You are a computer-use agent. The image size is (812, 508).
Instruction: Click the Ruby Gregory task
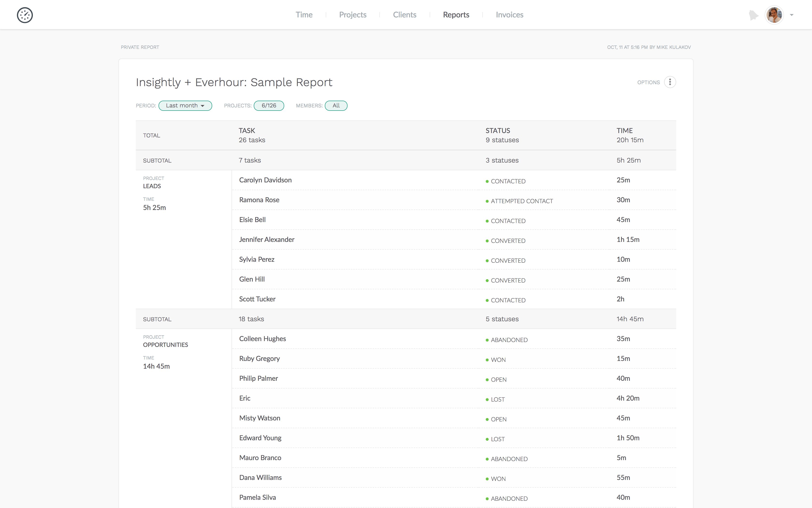click(x=259, y=359)
